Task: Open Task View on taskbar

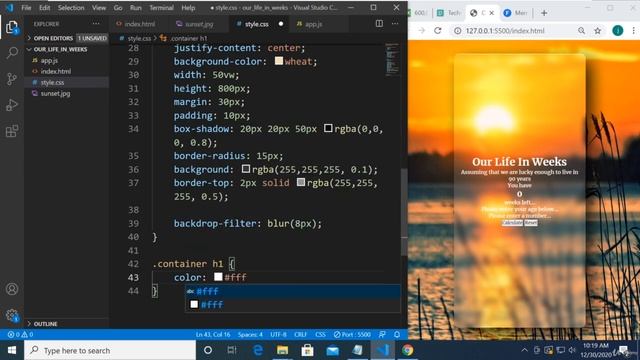Action: click(x=232, y=350)
